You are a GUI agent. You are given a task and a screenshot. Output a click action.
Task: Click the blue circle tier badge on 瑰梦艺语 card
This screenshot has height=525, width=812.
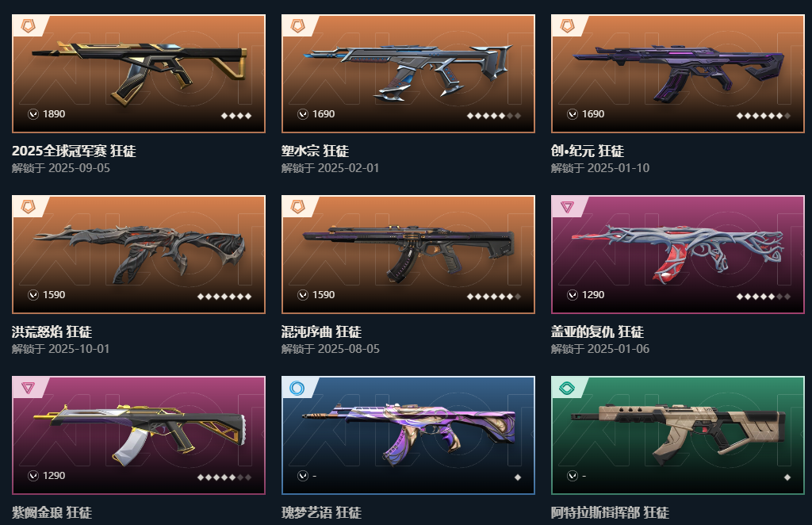point(297,388)
